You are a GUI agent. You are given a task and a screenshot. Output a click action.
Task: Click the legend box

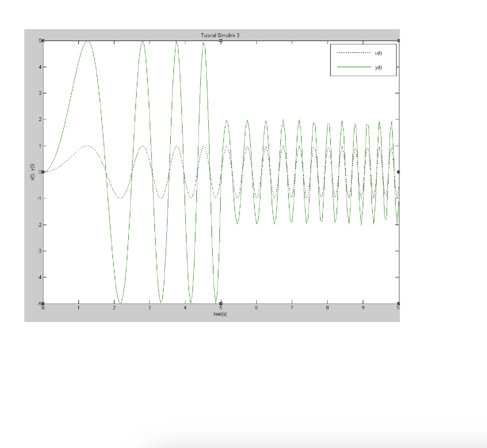363,61
